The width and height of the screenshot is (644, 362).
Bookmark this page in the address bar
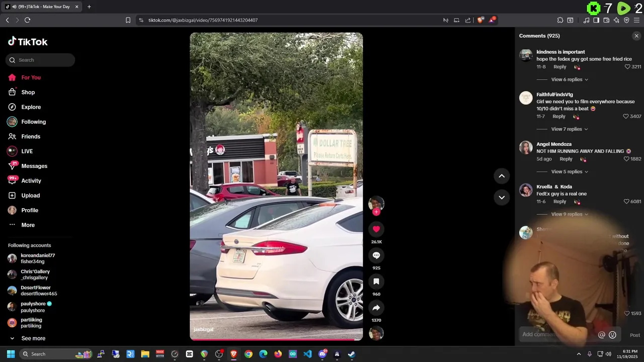point(128,20)
